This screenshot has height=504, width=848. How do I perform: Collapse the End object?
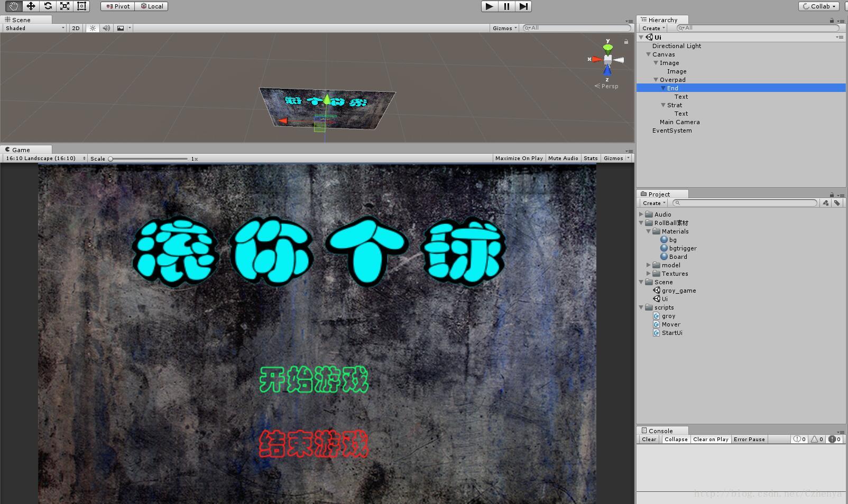coord(663,88)
